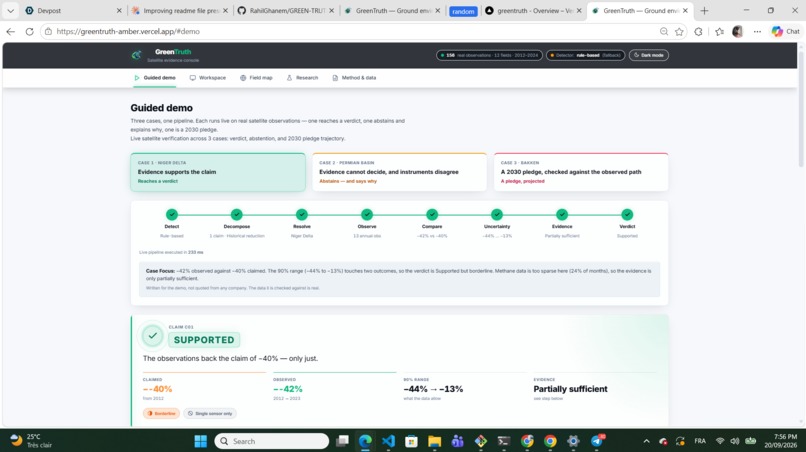Click the 156 real observations badge
Image resolution: width=806 pixels, height=452 pixels.
coord(489,55)
